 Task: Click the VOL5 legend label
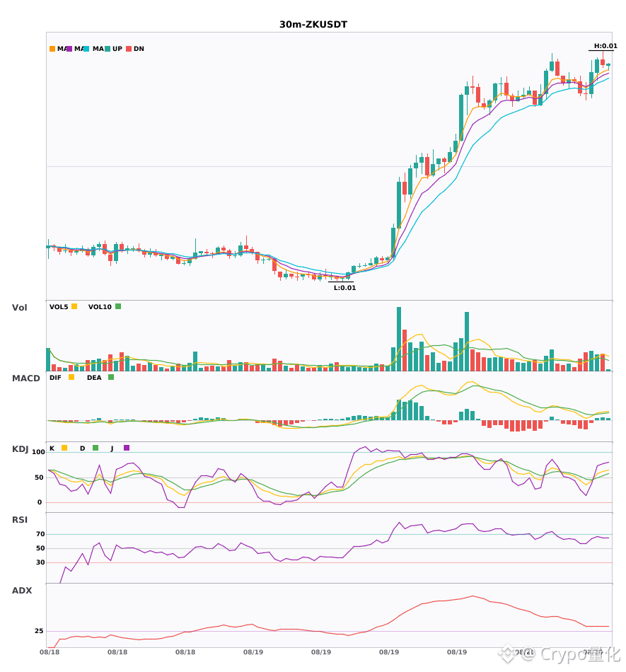coord(59,307)
